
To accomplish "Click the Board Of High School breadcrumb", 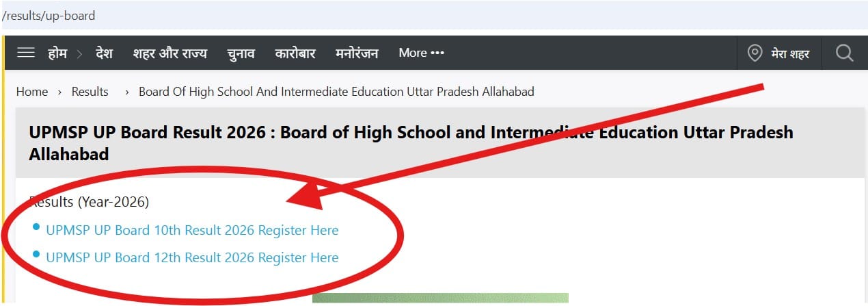I will pos(336,92).
